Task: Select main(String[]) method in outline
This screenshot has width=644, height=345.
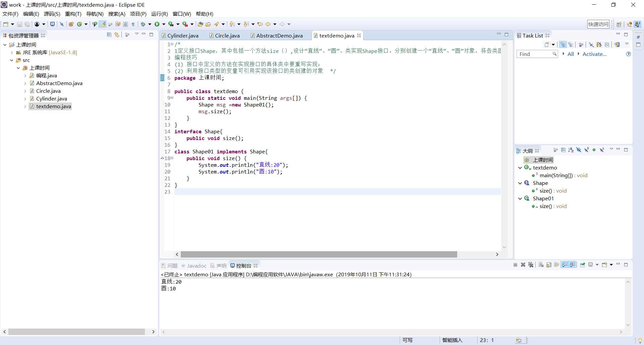Action: pos(559,176)
